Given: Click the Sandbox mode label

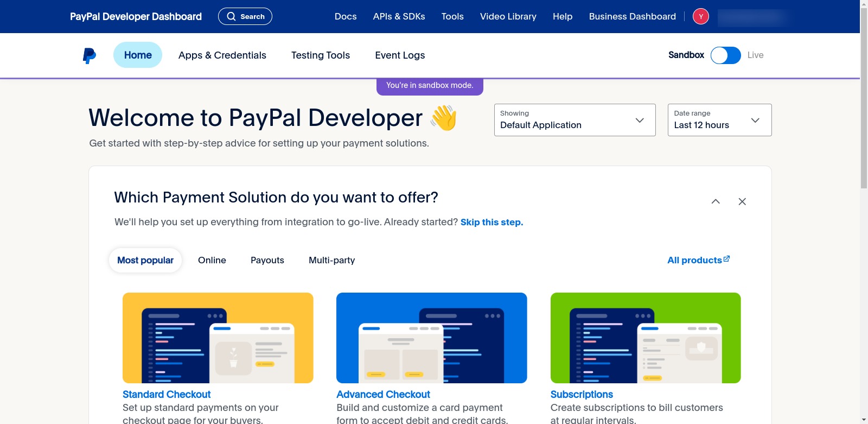Looking at the screenshot, I should [x=686, y=55].
